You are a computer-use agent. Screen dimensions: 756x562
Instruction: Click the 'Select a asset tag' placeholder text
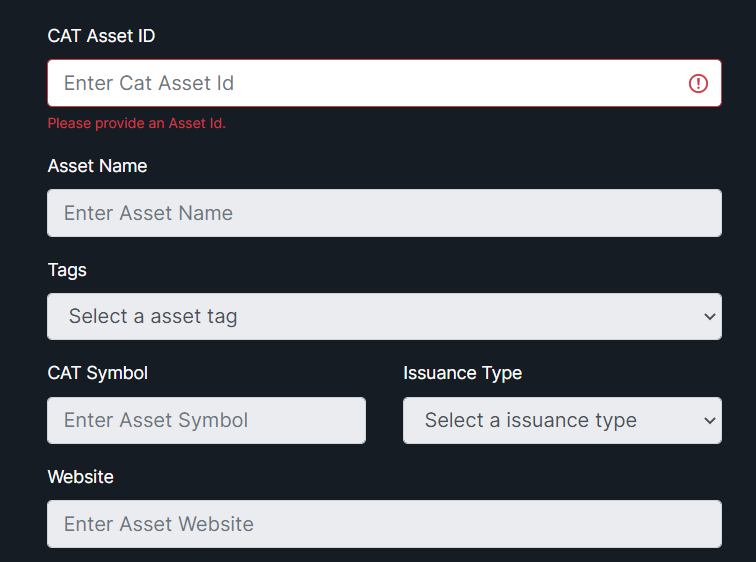153,317
